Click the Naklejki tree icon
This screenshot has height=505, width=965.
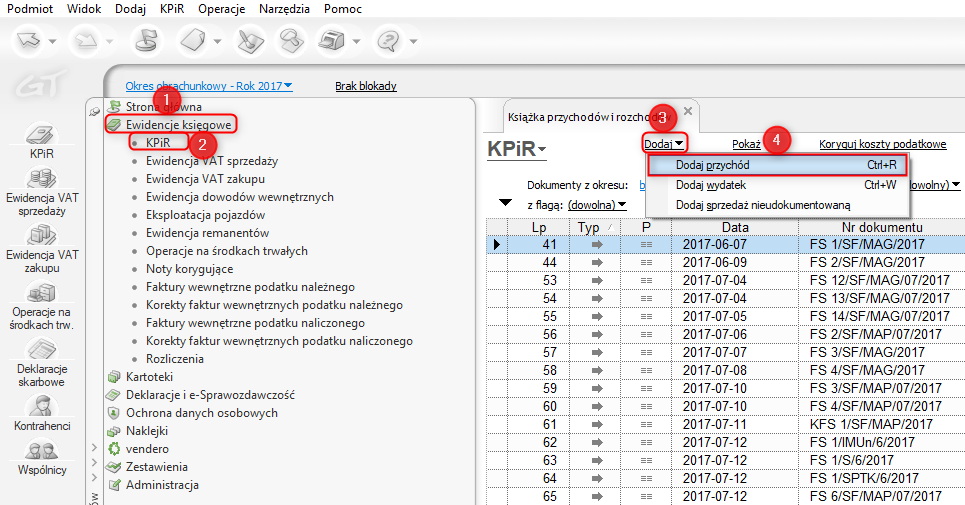pos(113,431)
